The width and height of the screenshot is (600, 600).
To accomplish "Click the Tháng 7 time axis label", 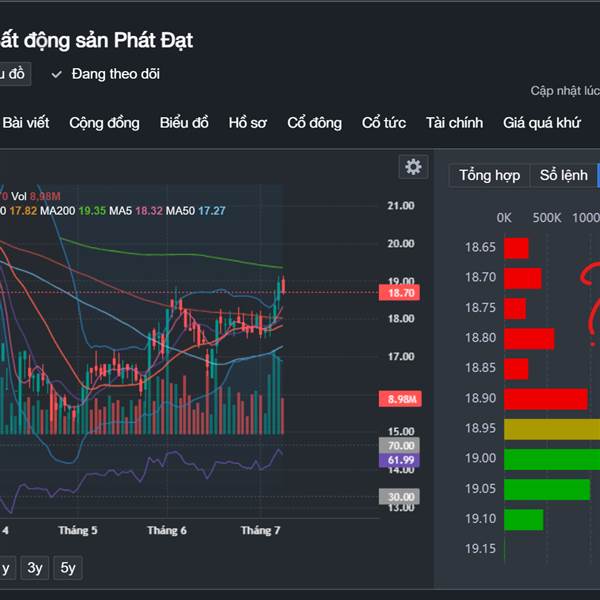I will (260, 530).
